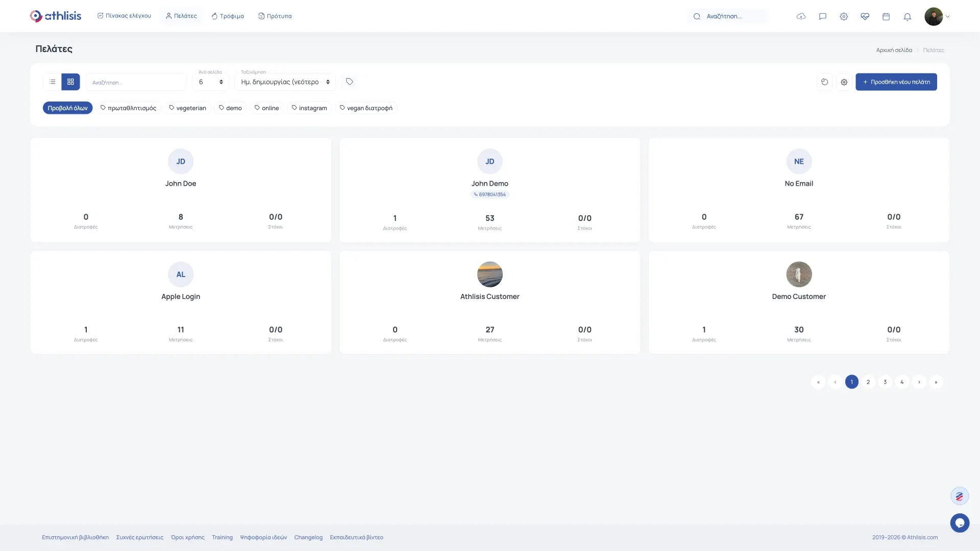Open the Τρόφιμα menu item
This screenshot has height=551, width=980.
click(228, 16)
